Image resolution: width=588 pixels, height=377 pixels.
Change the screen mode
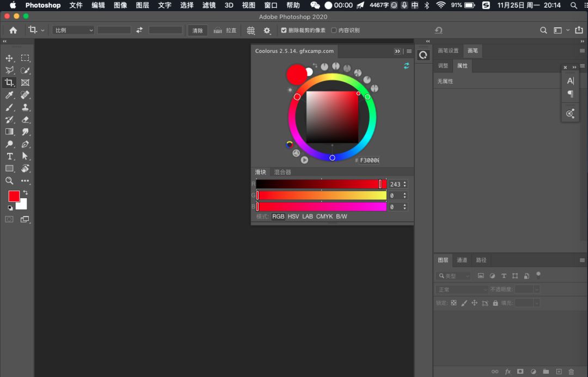[25, 219]
